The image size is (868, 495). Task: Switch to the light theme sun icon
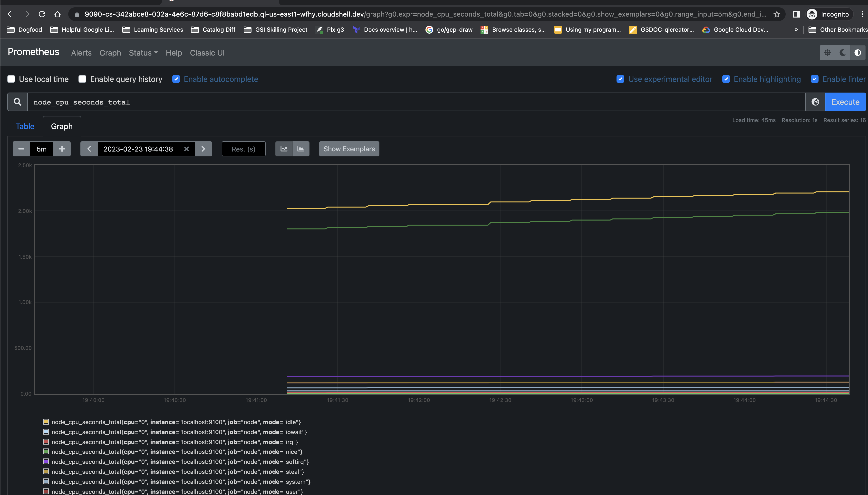click(827, 53)
